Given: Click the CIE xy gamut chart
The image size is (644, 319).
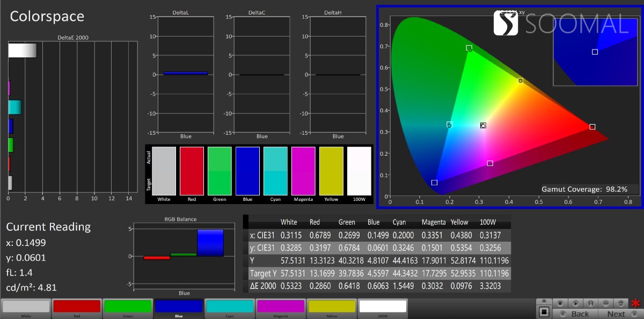Looking at the screenshot, I should 510,107.
